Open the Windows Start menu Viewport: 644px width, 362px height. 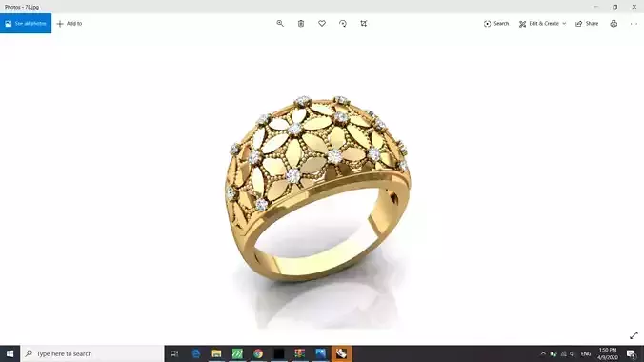(10, 353)
